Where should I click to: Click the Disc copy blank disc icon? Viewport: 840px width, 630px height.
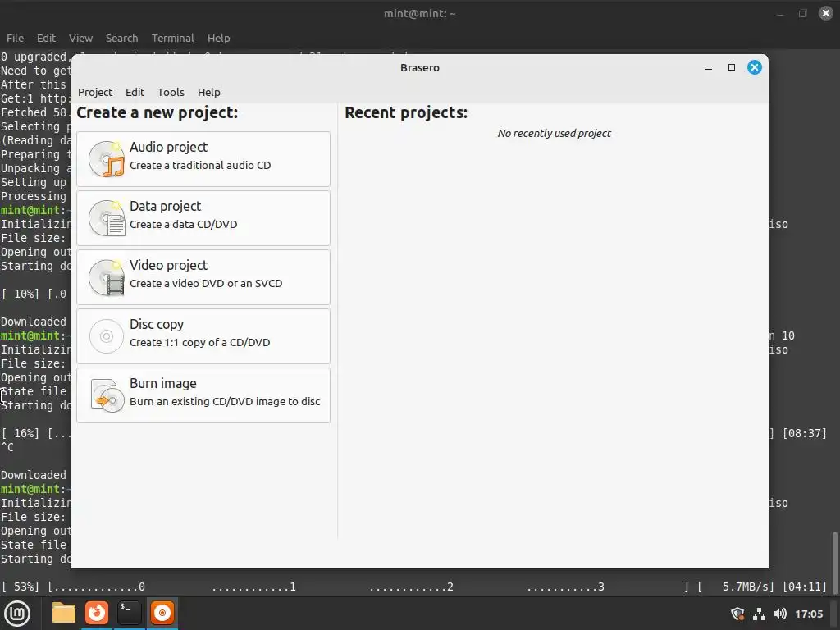click(x=107, y=336)
